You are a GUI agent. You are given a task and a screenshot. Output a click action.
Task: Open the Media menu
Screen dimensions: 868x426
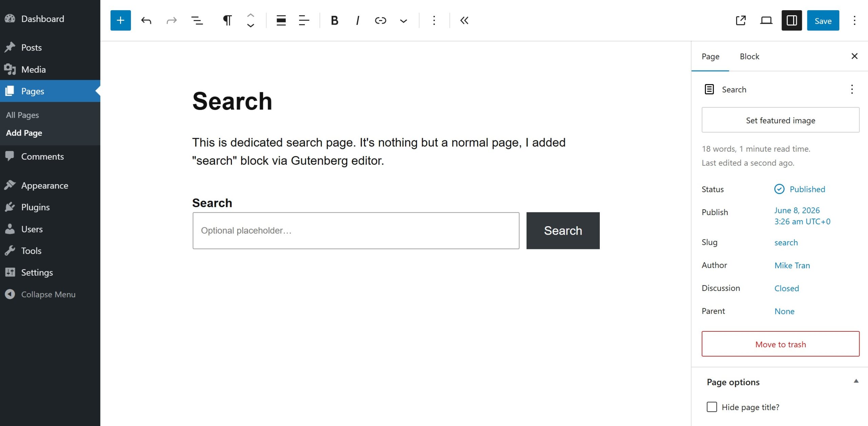[x=50, y=69]
